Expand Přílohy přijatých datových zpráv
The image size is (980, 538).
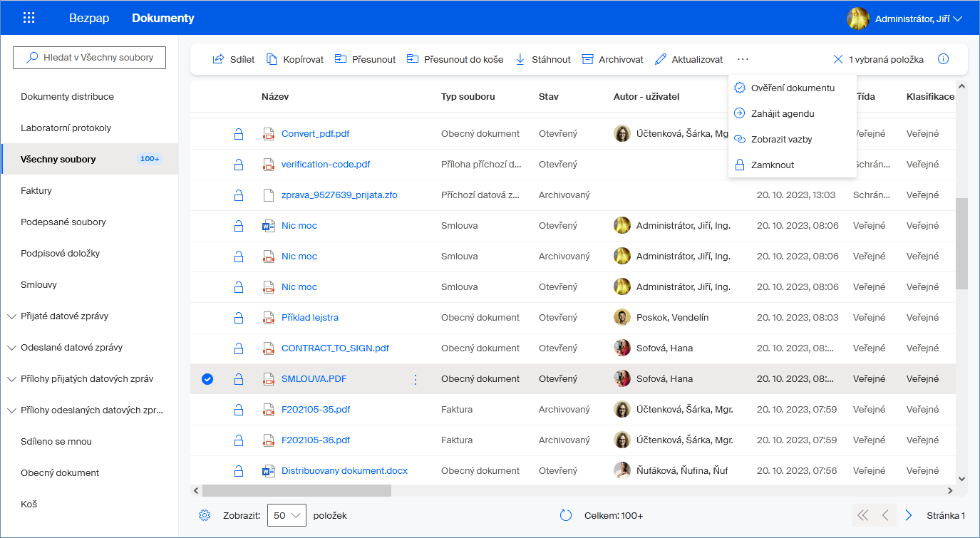pos(12,378)
